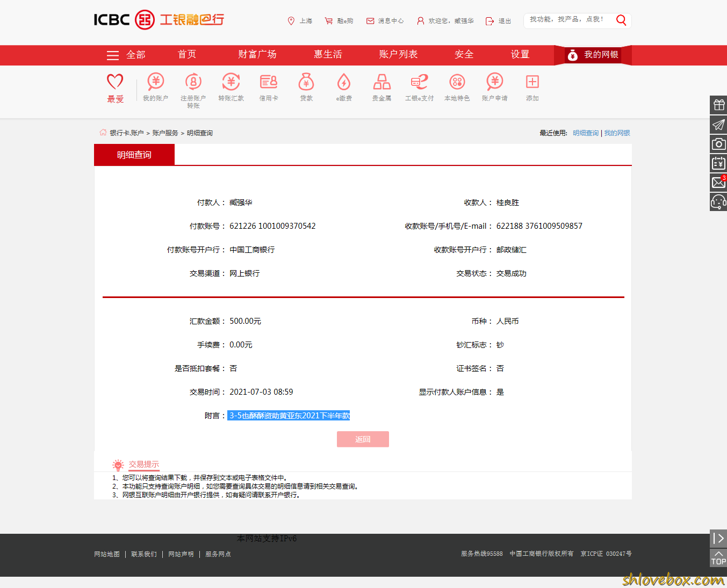Open the 全部 hamburger menu
Viewport: 727px width, 588px height.
coord(126,55)
